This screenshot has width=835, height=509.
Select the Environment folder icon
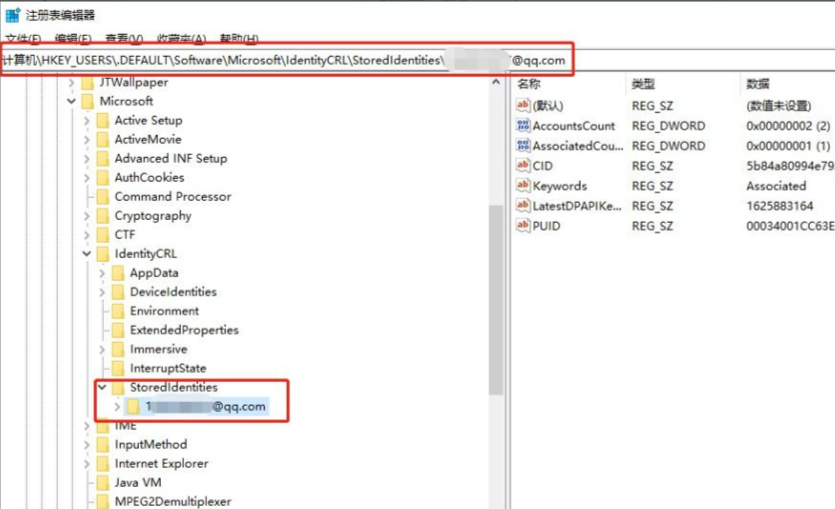118,311
